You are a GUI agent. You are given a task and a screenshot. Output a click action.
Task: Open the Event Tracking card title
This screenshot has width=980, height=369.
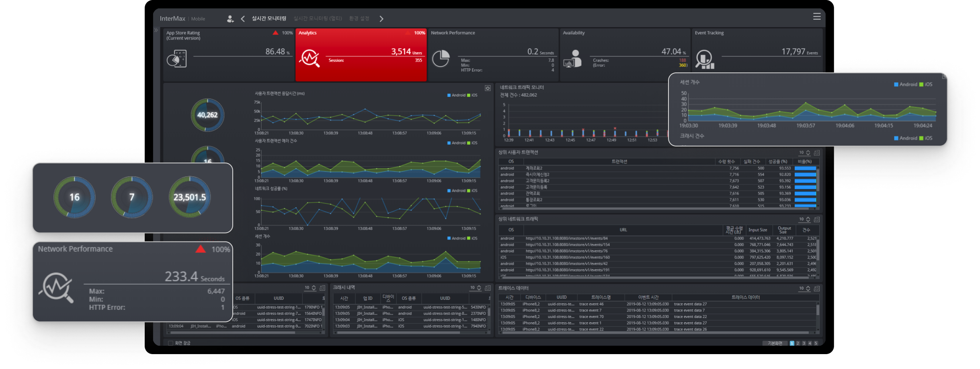tap(709, 33)
